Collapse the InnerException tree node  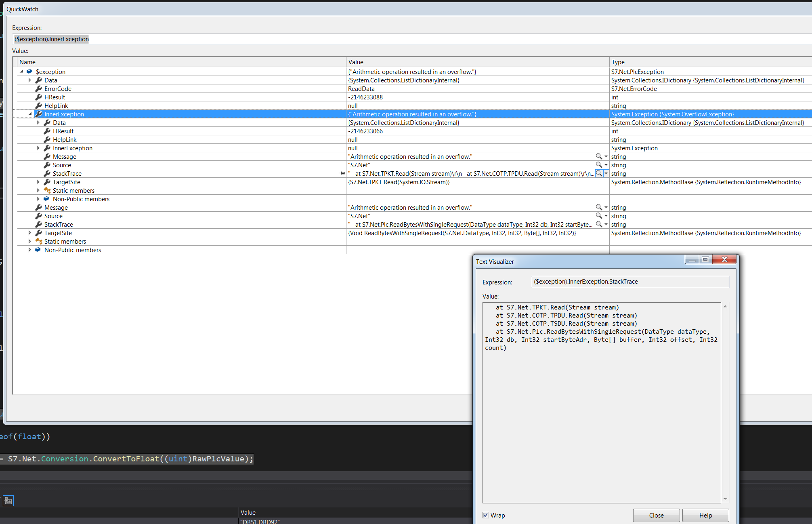tap(30, 114)
